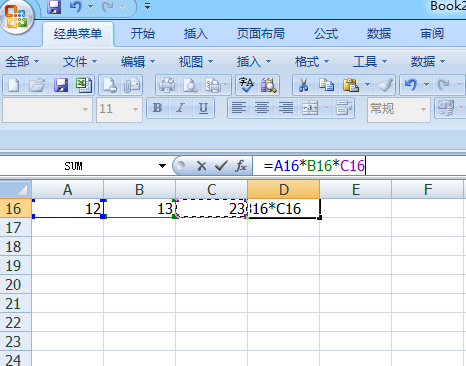
Task: Open the 编辑 menu
Action: click(138, 62)
